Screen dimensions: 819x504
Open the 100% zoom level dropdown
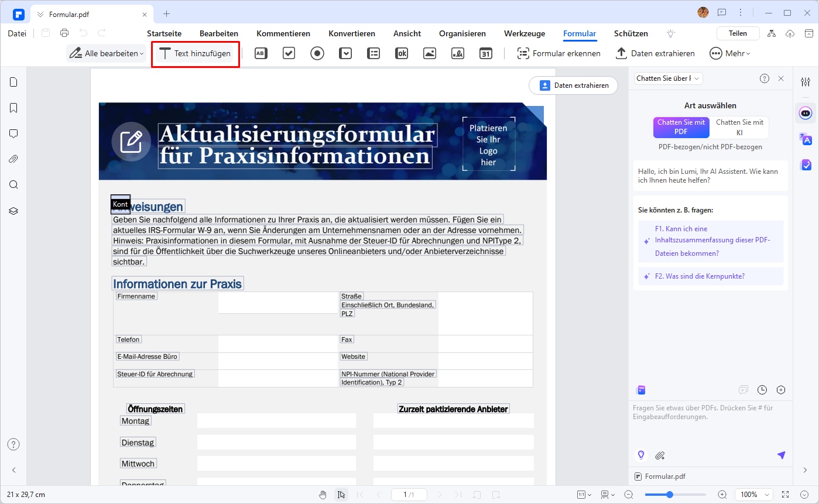coord(754,495)
